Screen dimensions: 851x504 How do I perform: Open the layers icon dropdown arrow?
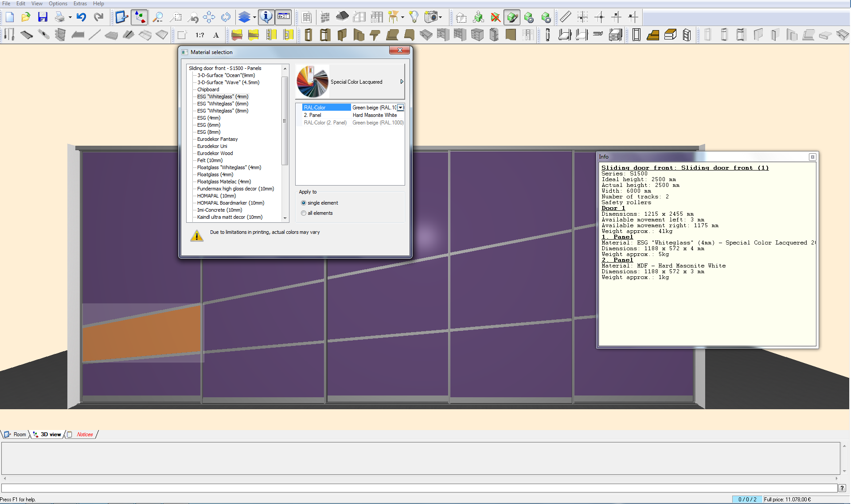coord(254,17)
